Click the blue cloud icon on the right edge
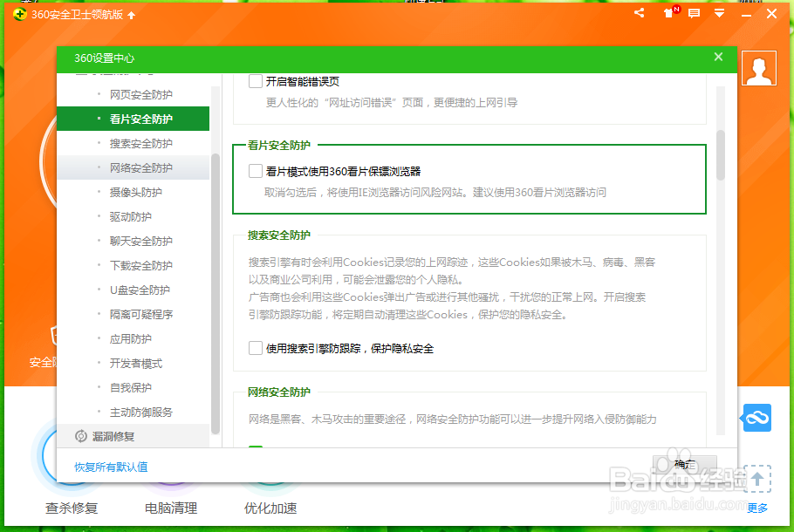 (756, 418)
